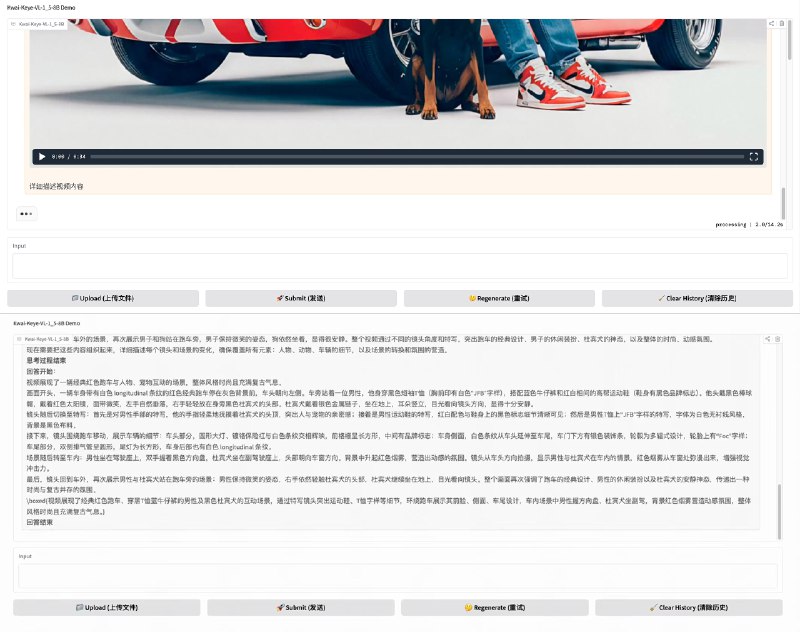Click trash icon in upper chat panel
The height and width of the screenshot is (632, 800).
(782, 23)
